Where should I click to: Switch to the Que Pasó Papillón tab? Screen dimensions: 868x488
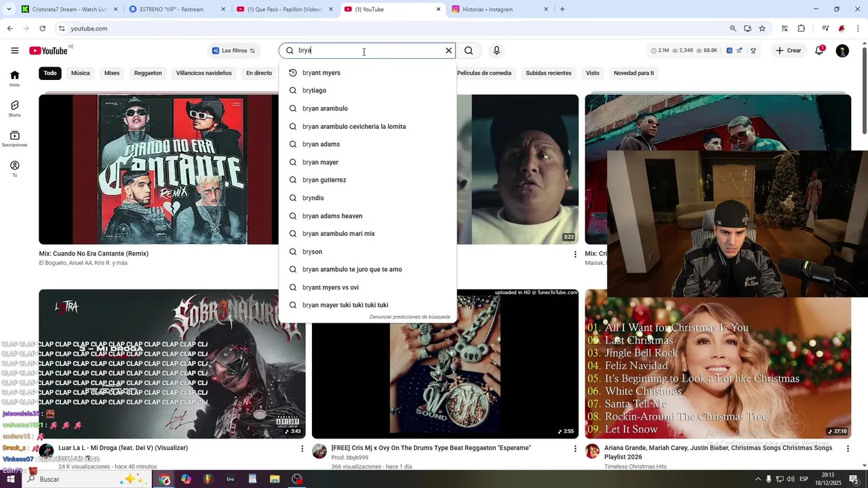(x=285, y=9)
